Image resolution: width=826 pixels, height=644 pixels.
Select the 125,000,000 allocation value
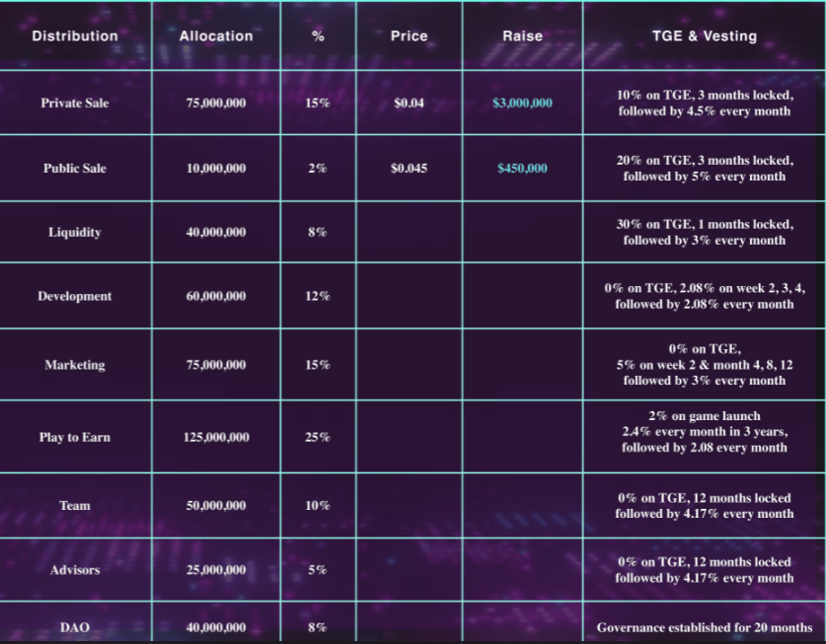pos(216,437)
